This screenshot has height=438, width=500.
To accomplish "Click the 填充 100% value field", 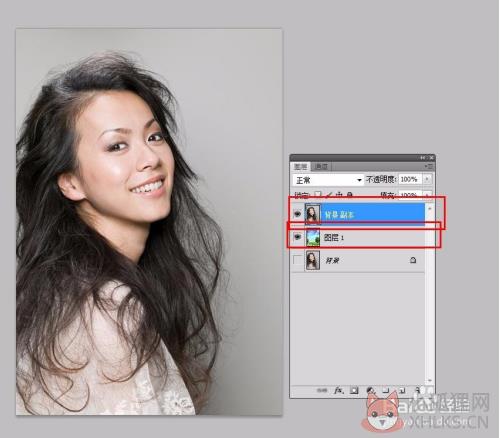I will coord(411,194).
